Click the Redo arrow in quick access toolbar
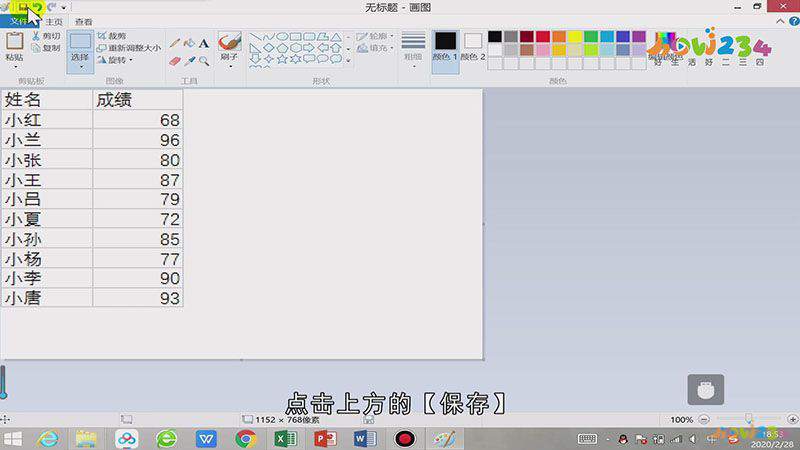Screen dimensions: 800x450 [52, 7]
